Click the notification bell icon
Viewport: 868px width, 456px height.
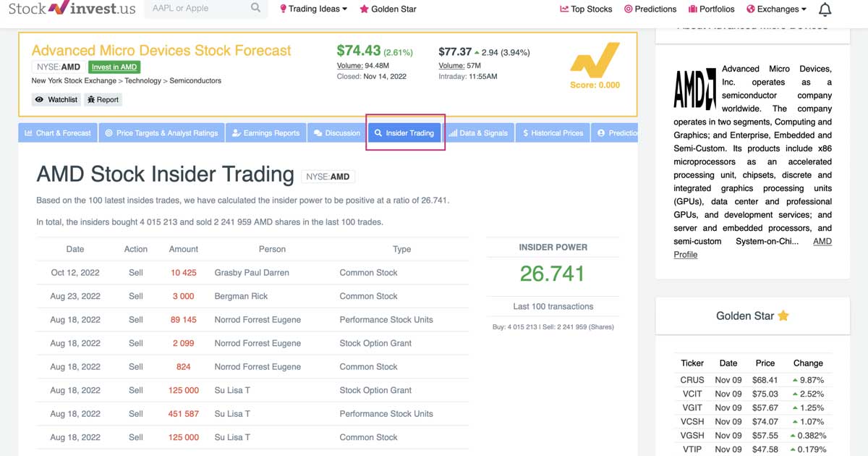825,9
